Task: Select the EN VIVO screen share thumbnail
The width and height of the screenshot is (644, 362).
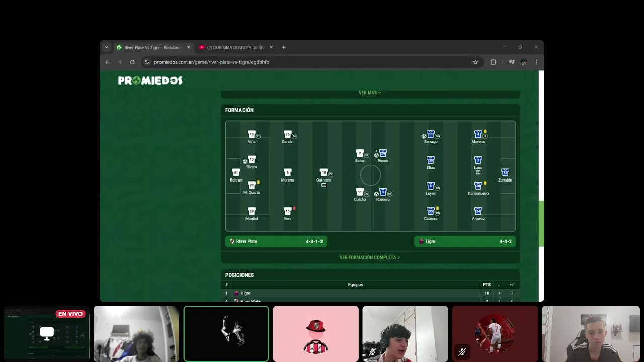Action: (x=47, y=334)
